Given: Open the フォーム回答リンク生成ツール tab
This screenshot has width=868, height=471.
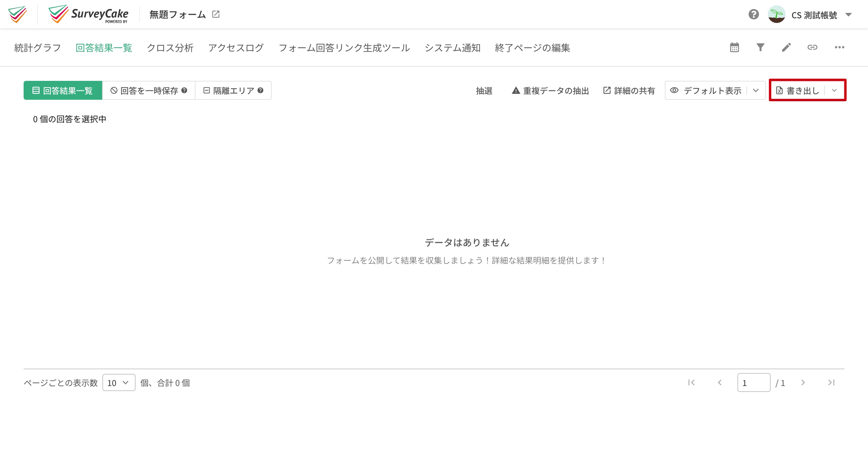Looking at the screenshot, I should 344,48.
